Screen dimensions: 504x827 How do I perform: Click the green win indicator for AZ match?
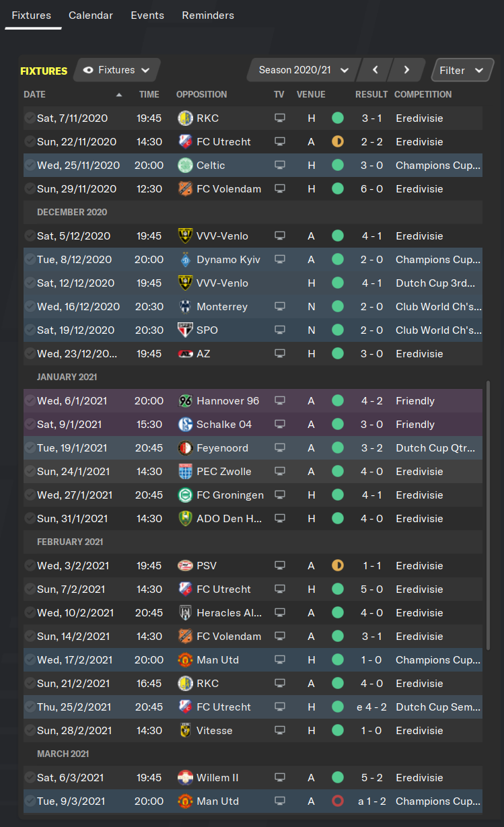[x=338, y=354]
